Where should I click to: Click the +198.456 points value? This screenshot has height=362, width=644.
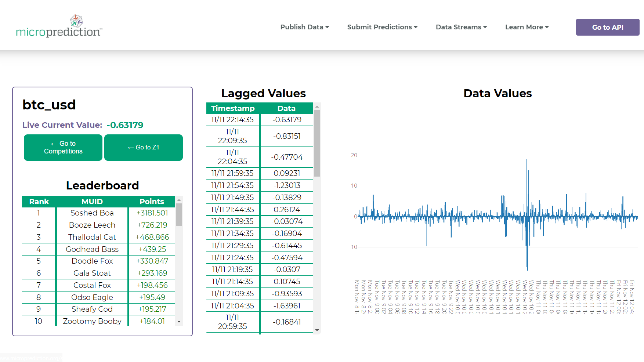(152, 285)
